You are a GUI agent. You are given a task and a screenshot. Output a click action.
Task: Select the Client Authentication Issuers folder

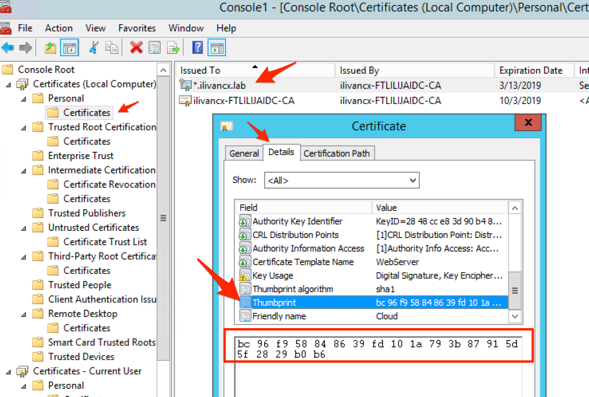tap(94, 299)
